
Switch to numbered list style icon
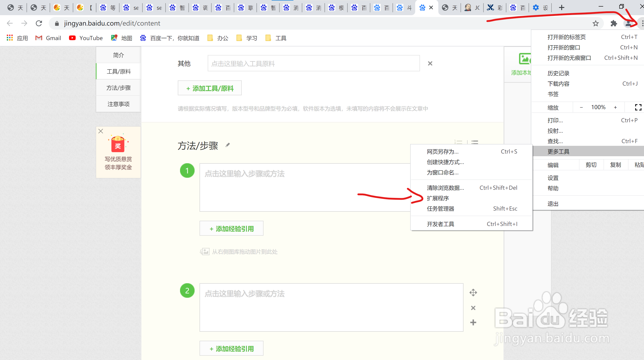pos(458,142)
